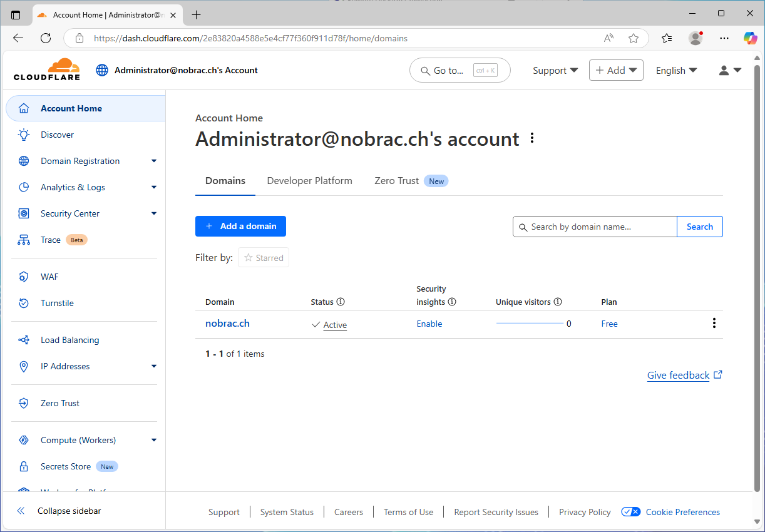Add page to favorites star icon
Viewport: 765px width, 532px height.
coord(634,38)
